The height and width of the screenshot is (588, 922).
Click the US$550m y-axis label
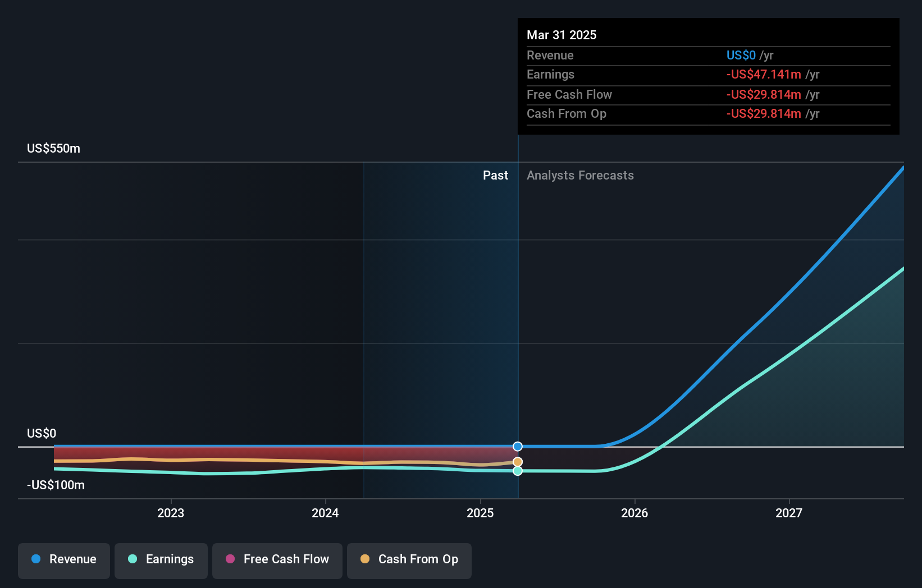54,149
